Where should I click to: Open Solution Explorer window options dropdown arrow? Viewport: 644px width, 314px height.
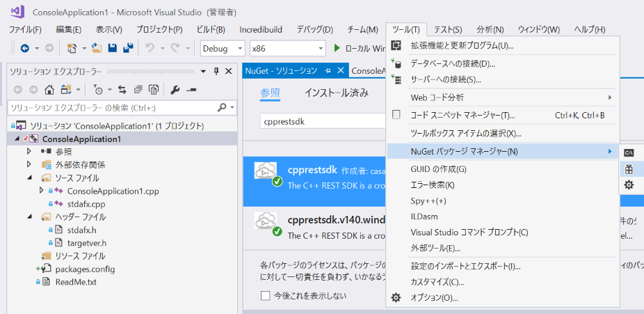click(203, 72)
